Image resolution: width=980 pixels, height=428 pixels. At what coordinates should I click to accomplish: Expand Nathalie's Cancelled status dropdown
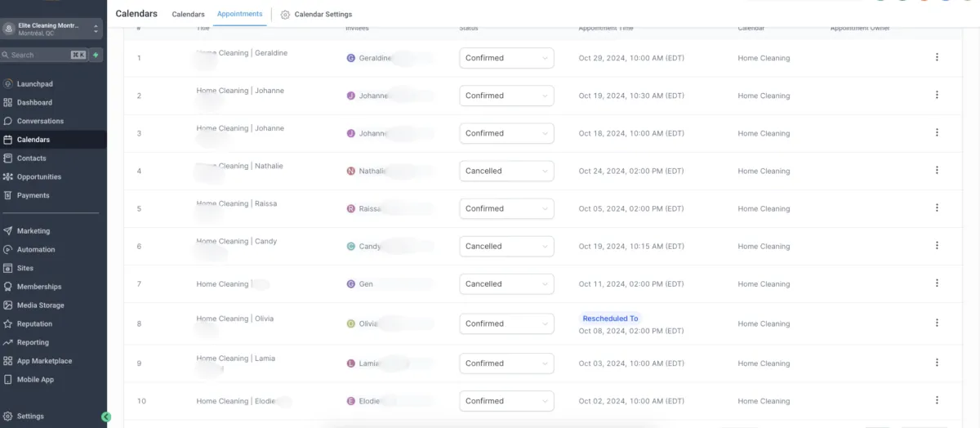[506, 171]
